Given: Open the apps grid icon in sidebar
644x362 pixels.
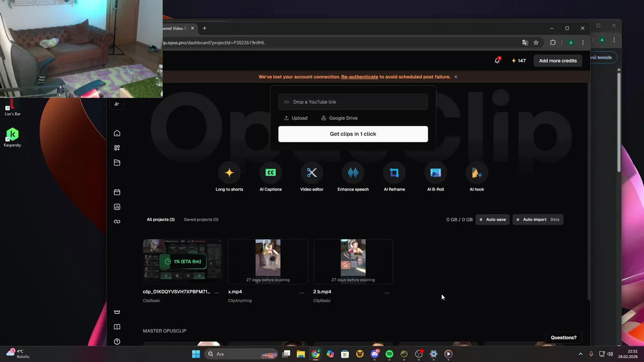Looking at the screenshot, I should click(117, 148).
